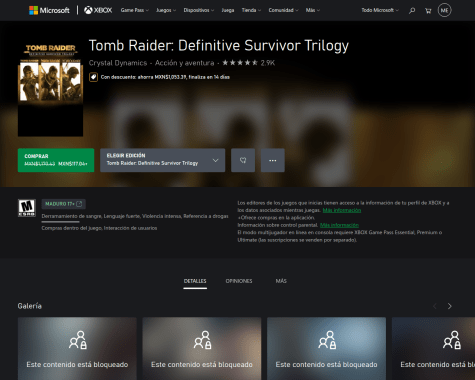475x380 pixels.
Task: Open the Juega navigation item
Action: pyautogui.click(x=228, y=10)
